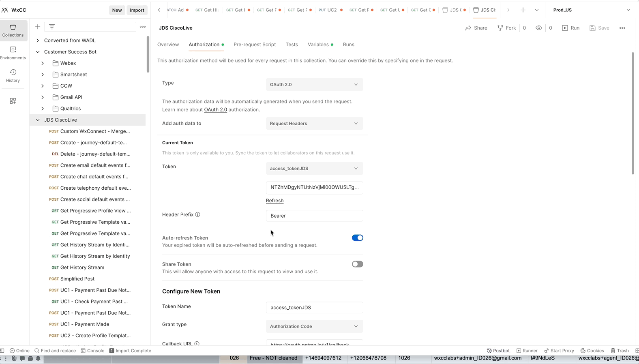Click the Online status indicator

point(19,351)
